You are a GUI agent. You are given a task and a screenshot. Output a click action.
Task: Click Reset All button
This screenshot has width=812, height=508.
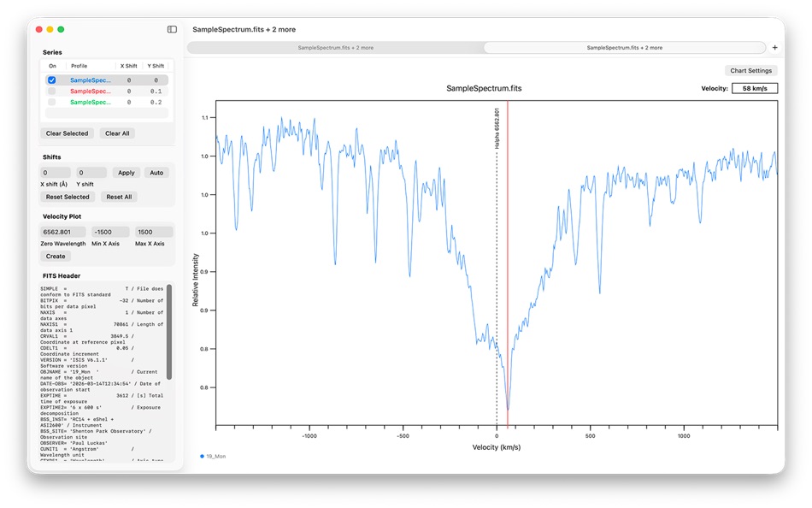coord(119,197)
